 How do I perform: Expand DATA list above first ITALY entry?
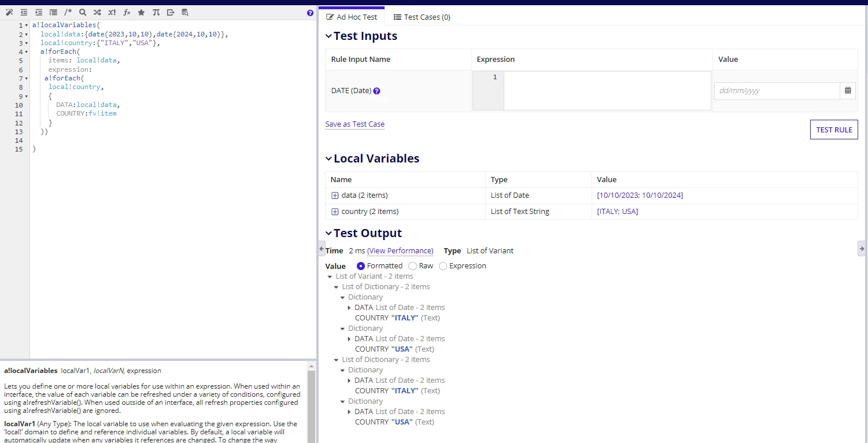(x=349, y=308)
